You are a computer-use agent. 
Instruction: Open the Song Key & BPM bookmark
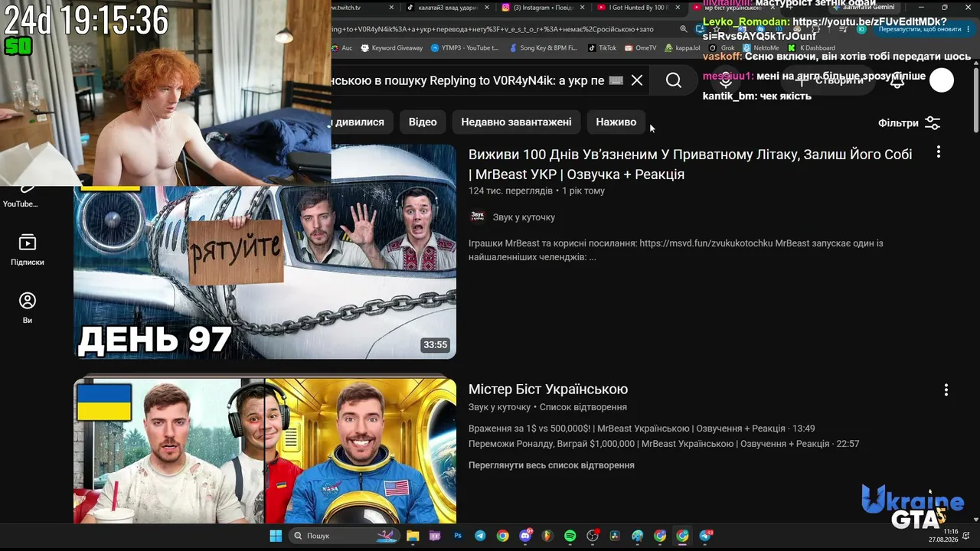point(543,47)
